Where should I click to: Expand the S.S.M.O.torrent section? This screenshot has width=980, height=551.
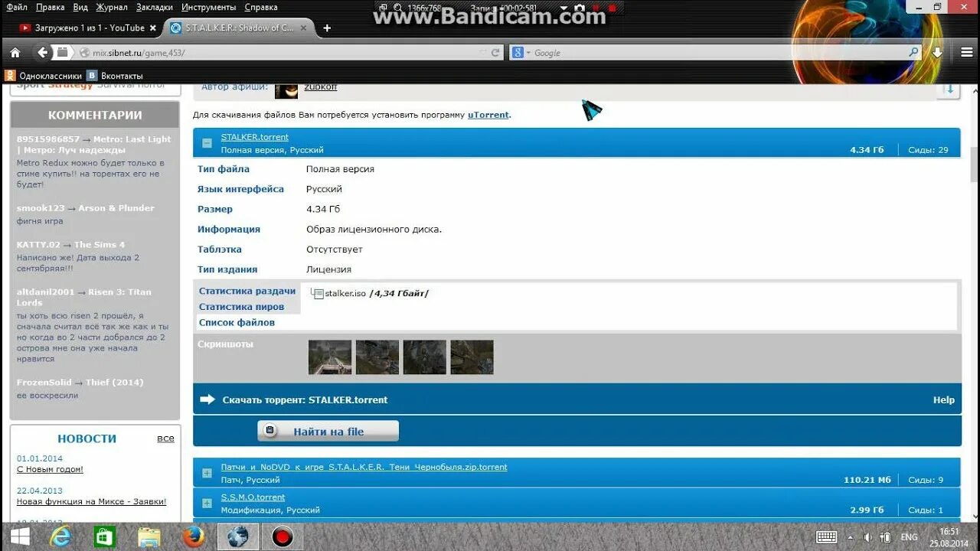coord(207,503)
